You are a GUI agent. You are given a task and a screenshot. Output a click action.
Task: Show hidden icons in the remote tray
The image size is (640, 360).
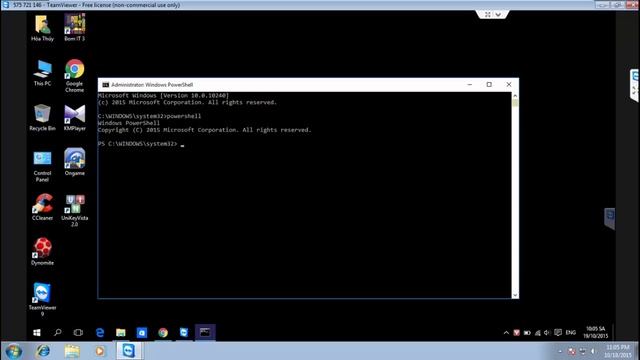coord(506,333)
